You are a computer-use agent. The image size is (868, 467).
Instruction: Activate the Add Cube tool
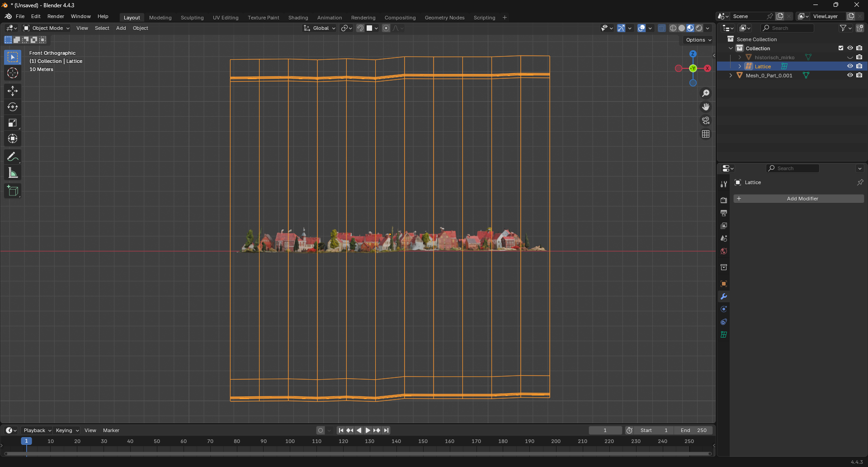coord(12,191)
